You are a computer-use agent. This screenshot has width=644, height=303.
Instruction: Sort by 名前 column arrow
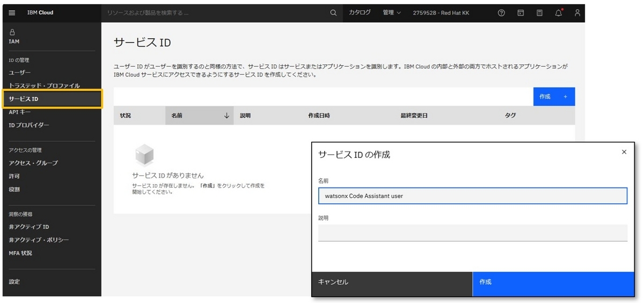226,116
